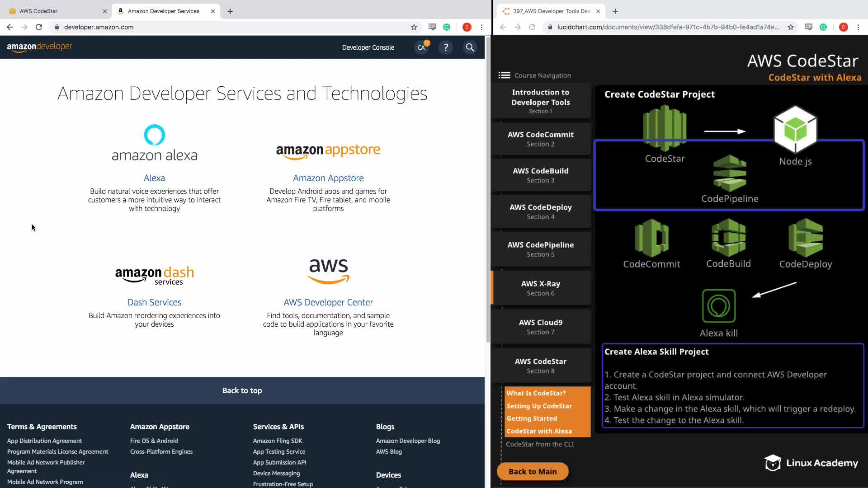Click the Amazon Appstore logo
Image resolution: width=868 pixels, height=488 pixels.
pos(328,151)
